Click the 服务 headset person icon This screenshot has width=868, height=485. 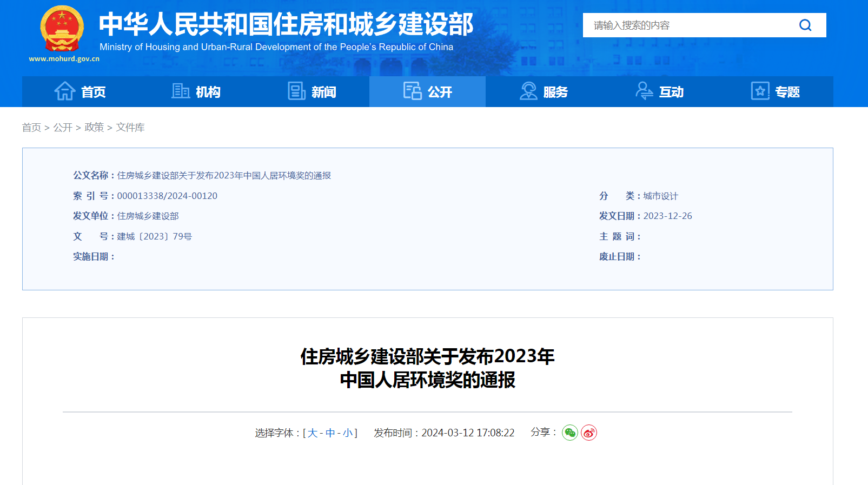coord(528,91)
